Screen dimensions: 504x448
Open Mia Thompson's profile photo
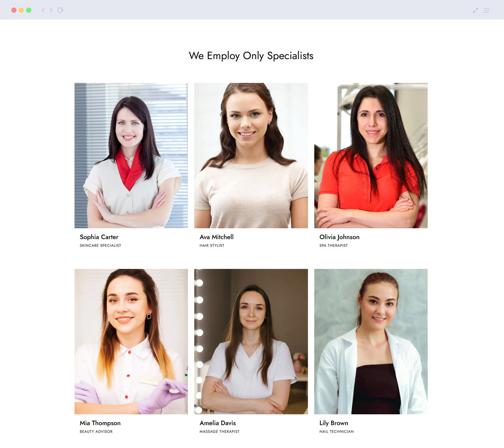(131, 342)
